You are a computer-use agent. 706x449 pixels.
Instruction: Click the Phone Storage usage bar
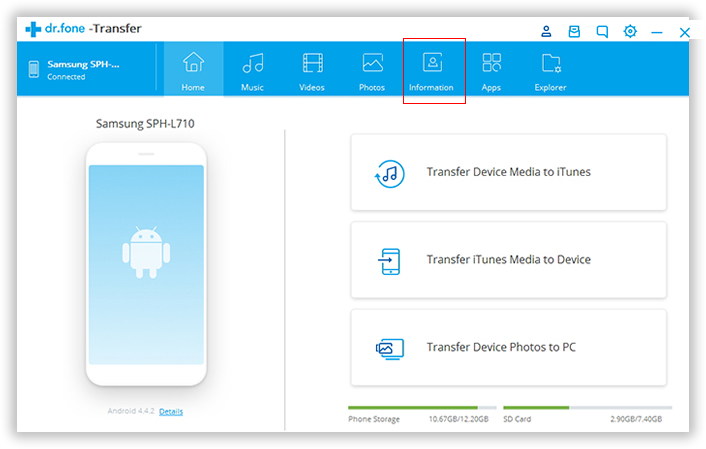click(x=422, y=408)
